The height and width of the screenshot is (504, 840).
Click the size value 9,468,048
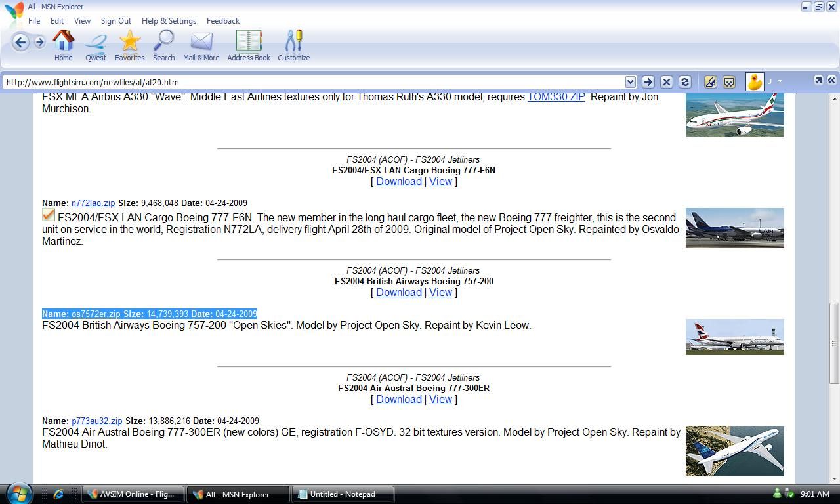click(x=159, y=203)
